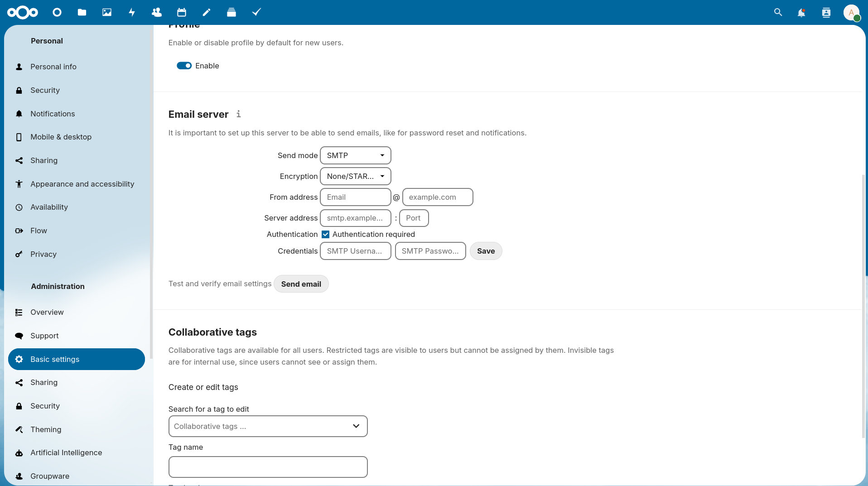Image resolution: width=868 pixels, height=486 pixels.
Task: Click the Send email button
Action: 301,284
